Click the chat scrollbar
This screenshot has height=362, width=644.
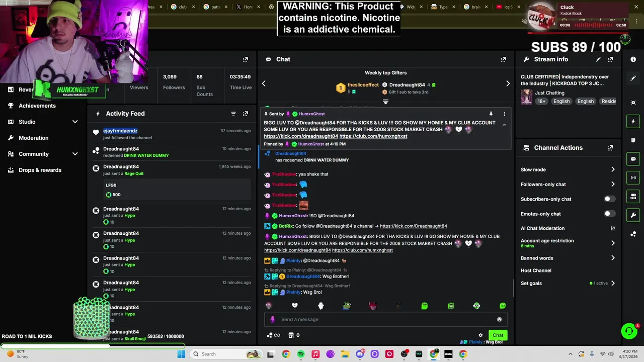513,288
